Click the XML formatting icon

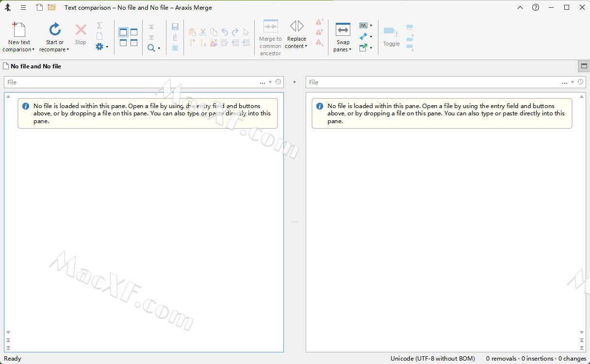363,25
